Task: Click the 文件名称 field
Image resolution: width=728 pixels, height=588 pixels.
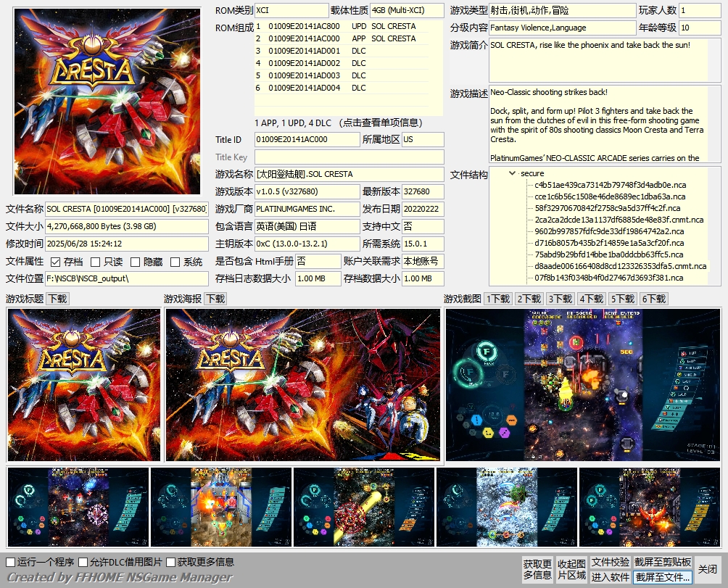Action: [x=127, y=209]
